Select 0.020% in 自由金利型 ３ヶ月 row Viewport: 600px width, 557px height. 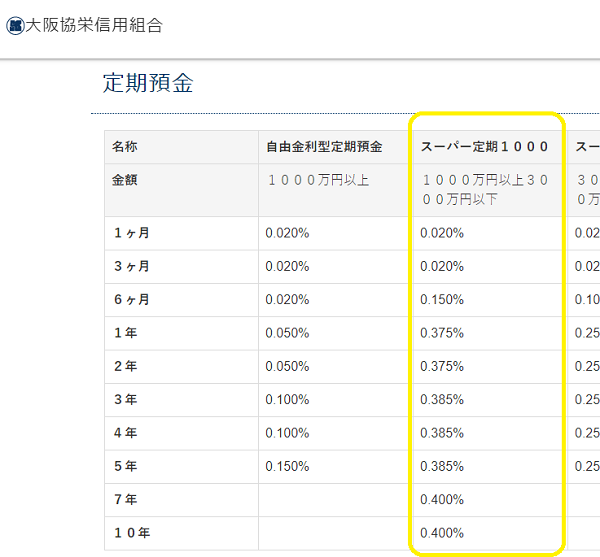(x=287, y=266)
